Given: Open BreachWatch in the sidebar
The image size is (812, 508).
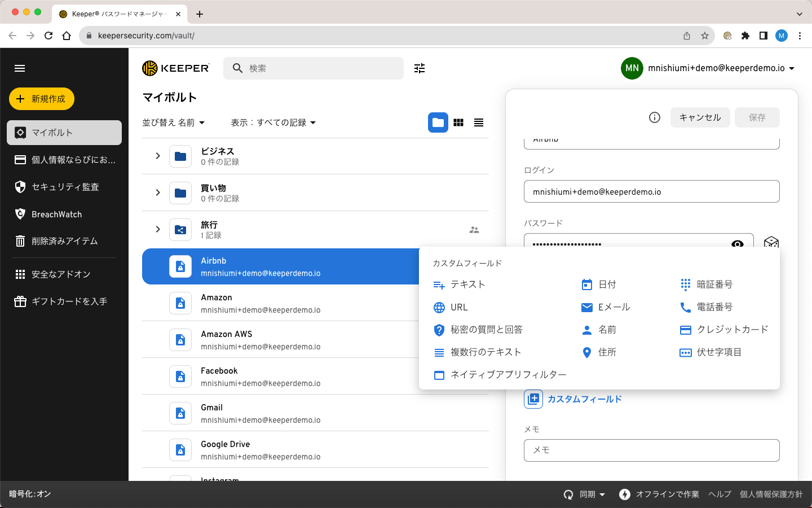Looking at the screenshot, I should (x=56, y=214).
